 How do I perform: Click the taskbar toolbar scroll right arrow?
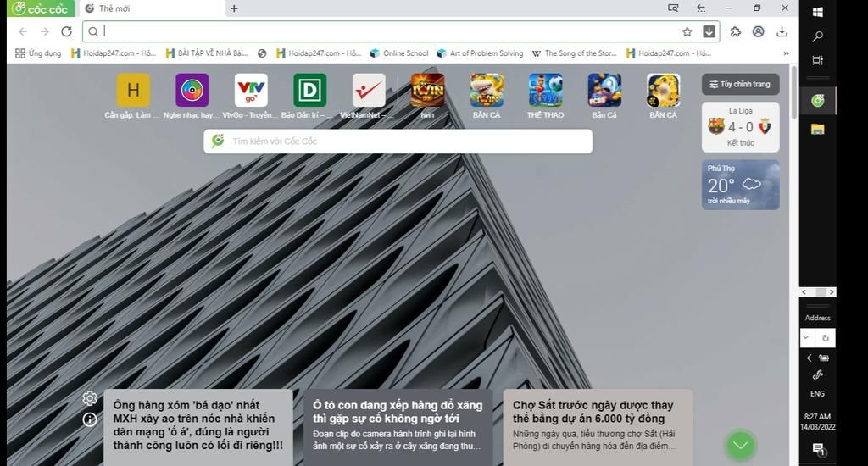click(831, 292)
